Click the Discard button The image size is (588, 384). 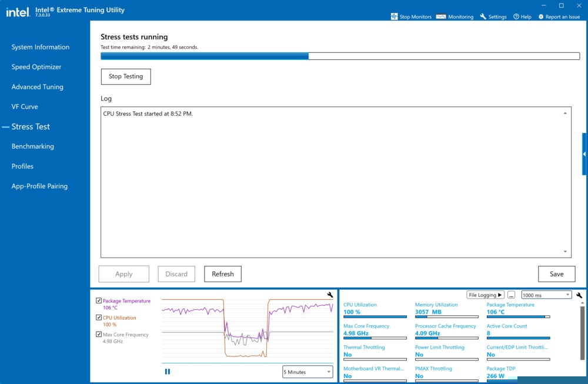coord(176,274)
